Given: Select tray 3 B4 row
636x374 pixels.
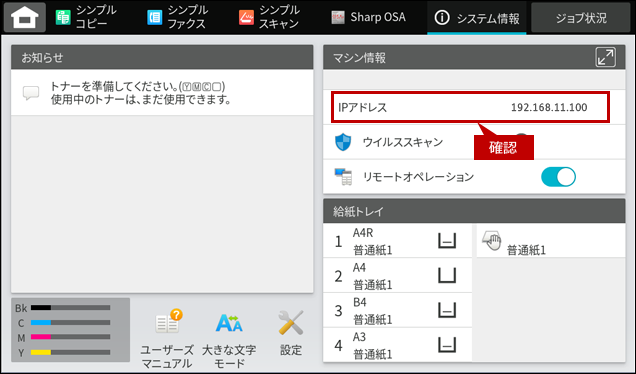Looking at the screenshot, I should pos(398,310).
